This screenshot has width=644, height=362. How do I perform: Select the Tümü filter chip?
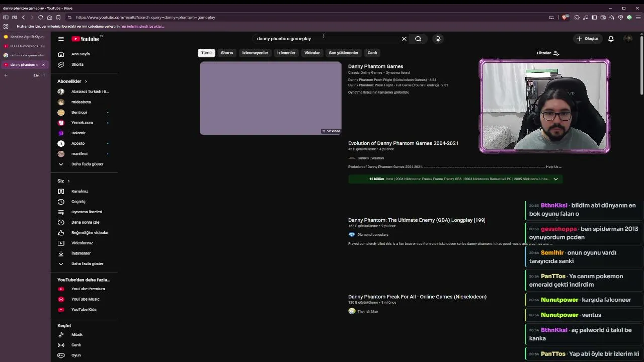[x=206, y=53]
